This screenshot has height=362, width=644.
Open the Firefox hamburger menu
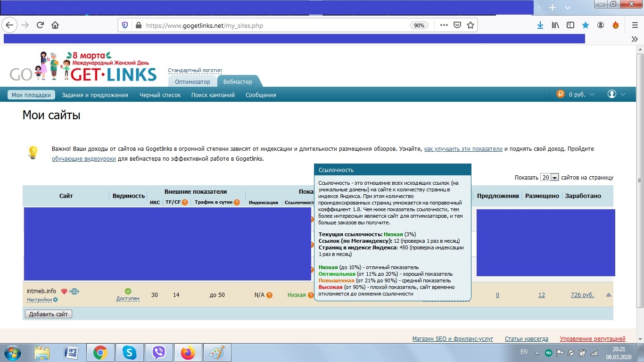click(635, 25)
